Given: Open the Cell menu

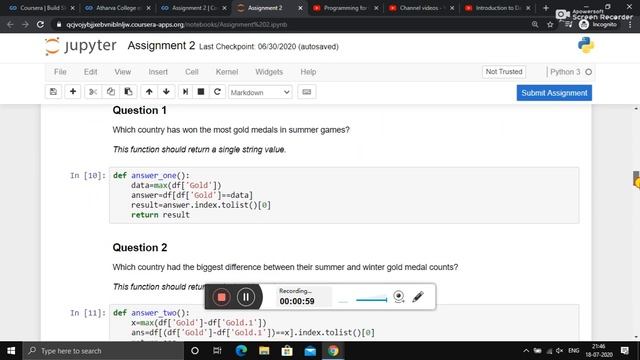Looking at the screenshot, I should 191,72.
